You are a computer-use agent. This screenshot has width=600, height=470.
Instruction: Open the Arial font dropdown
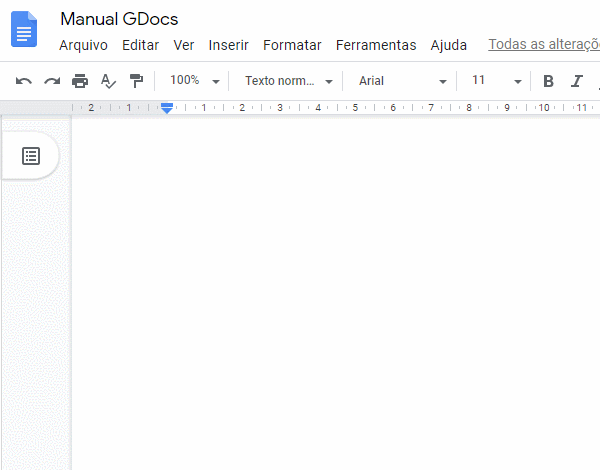tap(403, 81)
